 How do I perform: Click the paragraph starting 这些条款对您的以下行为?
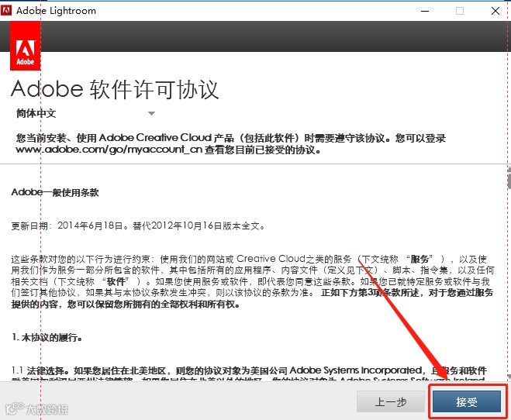[x=253, y=281]
